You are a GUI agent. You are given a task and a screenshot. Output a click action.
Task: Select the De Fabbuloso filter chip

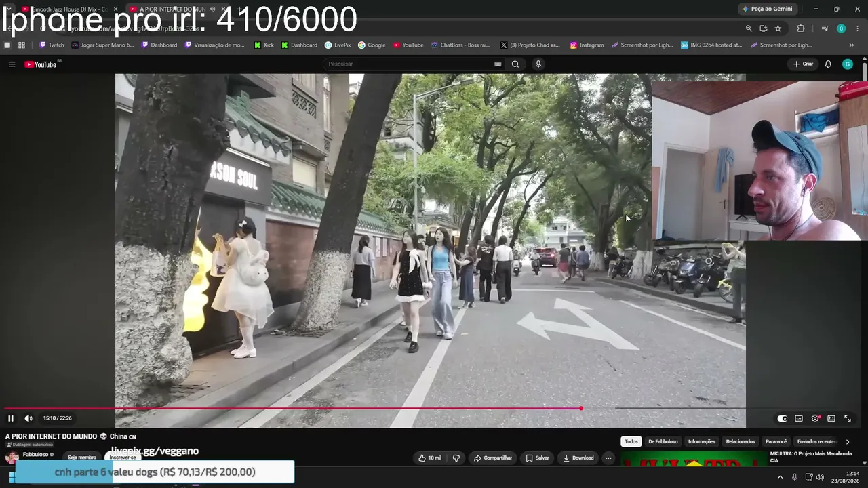[663, 442]
